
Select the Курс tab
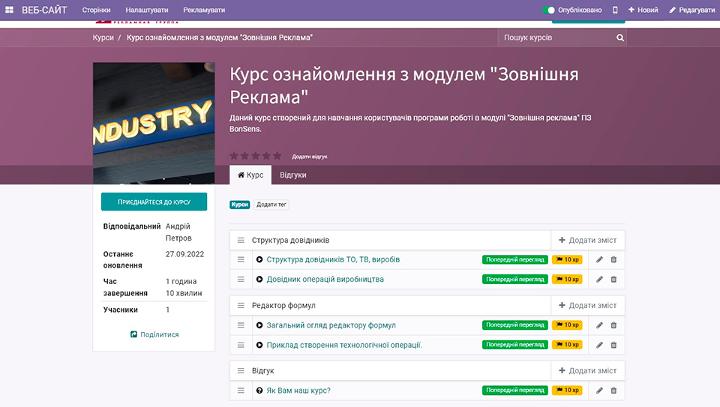click(251, 175)
